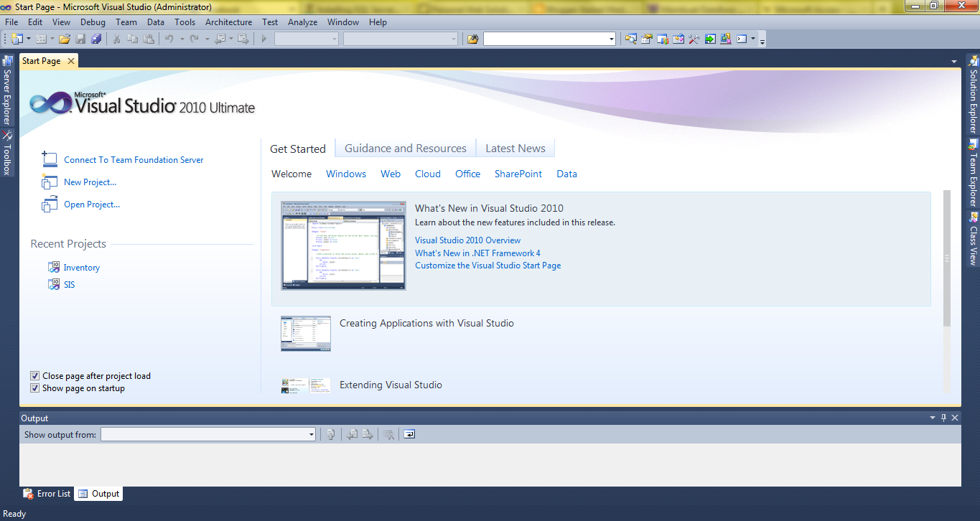This screenshot has height=521, width=980.
Task: Click the Undo arrow icon
Action: click(169, 39)
